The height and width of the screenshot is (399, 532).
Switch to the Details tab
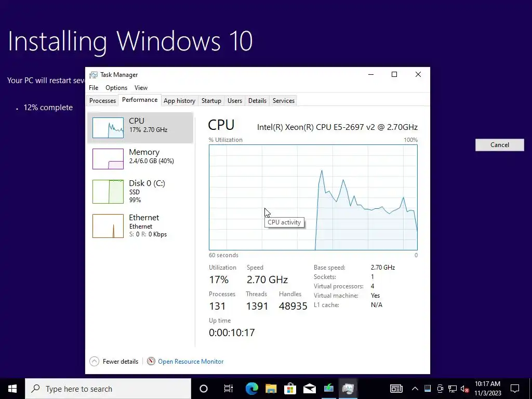click(257, 101)
